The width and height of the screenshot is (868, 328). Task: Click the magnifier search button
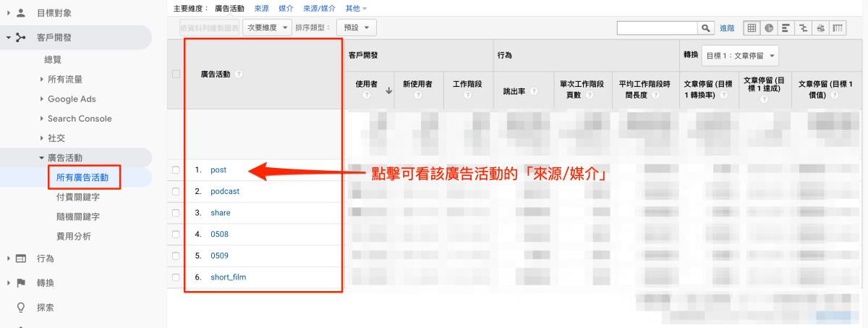706,28
